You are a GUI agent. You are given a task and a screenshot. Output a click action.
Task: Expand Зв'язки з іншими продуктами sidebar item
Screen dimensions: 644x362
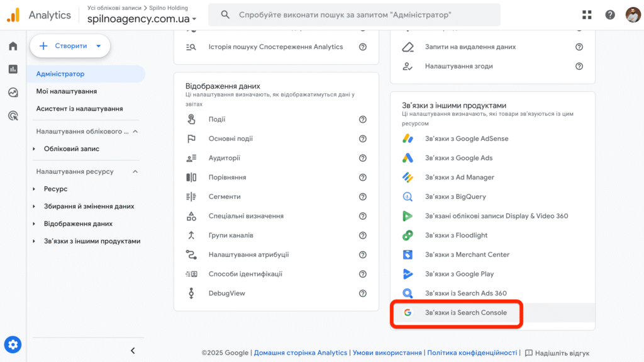[x=34, y=241]
